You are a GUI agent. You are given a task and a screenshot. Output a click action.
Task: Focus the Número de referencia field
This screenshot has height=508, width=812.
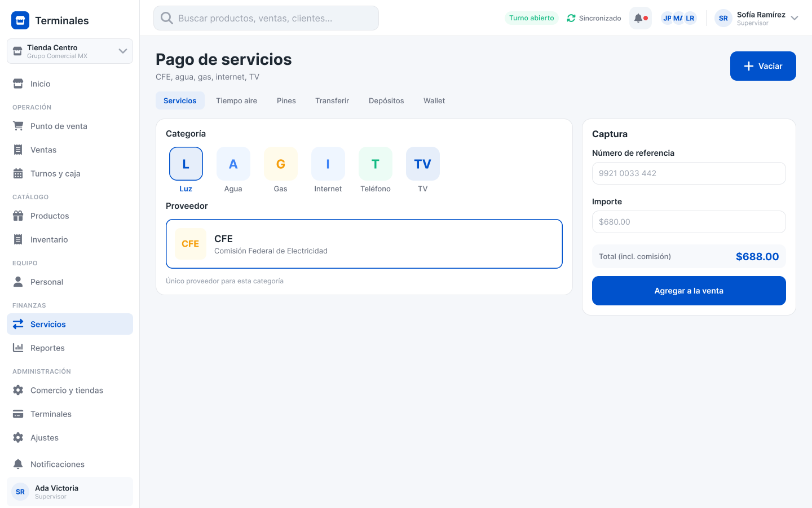click(x=689, y=173)
